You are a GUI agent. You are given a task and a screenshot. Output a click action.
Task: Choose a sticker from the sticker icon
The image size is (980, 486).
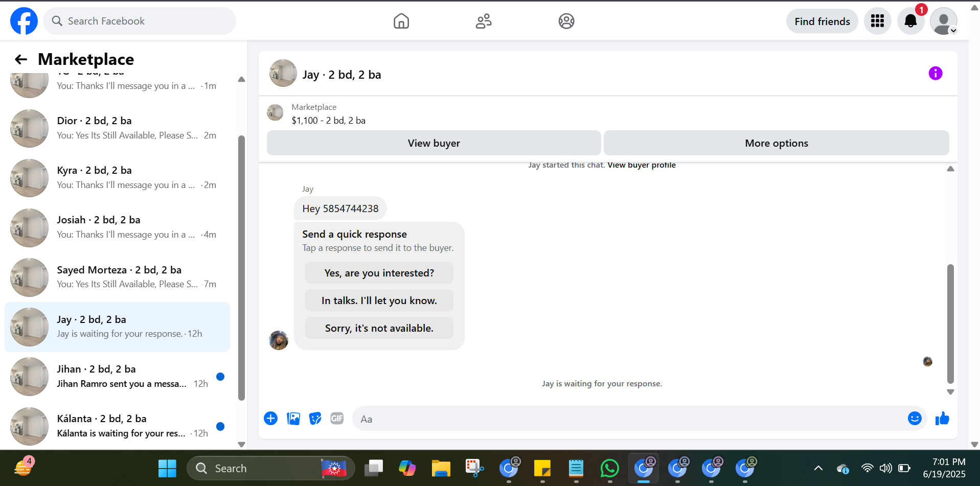point(315,419)
